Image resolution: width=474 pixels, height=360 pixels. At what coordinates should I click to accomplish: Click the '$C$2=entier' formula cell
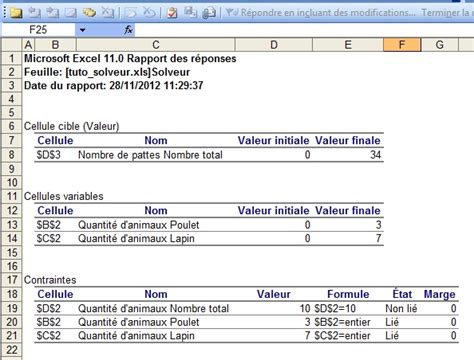[342, 336]
